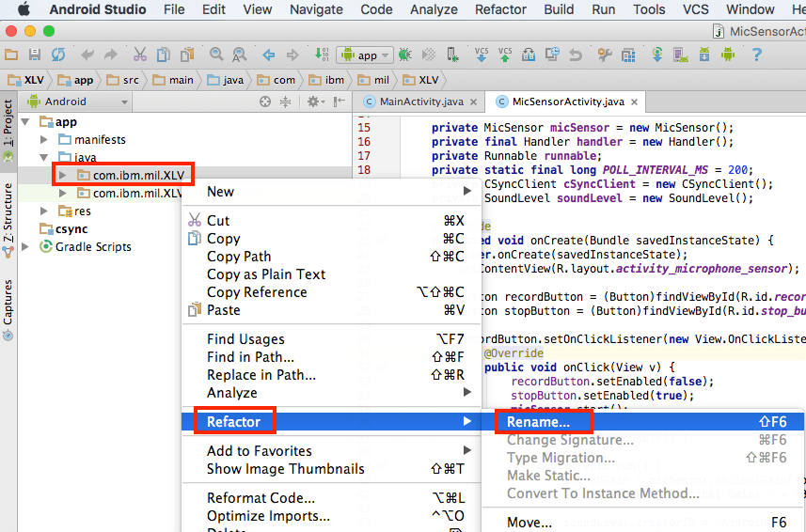
Task: Click the Attach debugger phone icon
Action: 452,55
